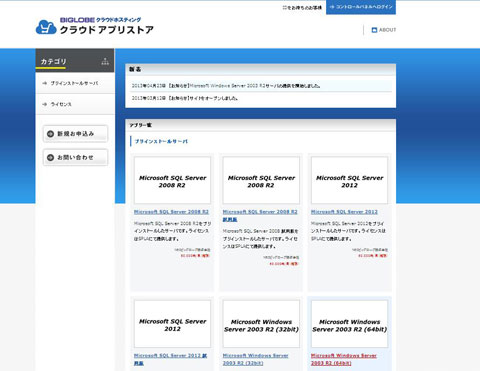This screenshot has height=371, width=480.
Task: Click the BIGLOBE cloud cart logo icon
Action: tap(46, 27)
